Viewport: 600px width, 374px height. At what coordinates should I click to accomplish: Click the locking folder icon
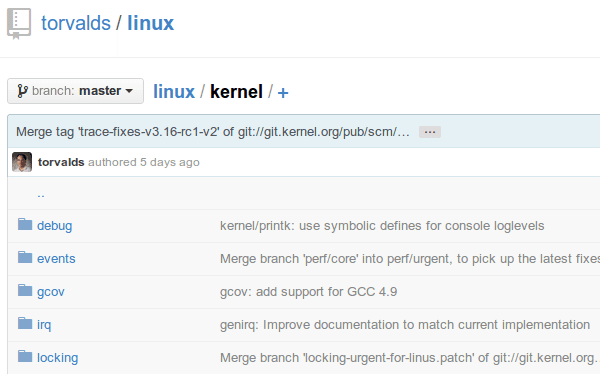(x=25, y=356)
